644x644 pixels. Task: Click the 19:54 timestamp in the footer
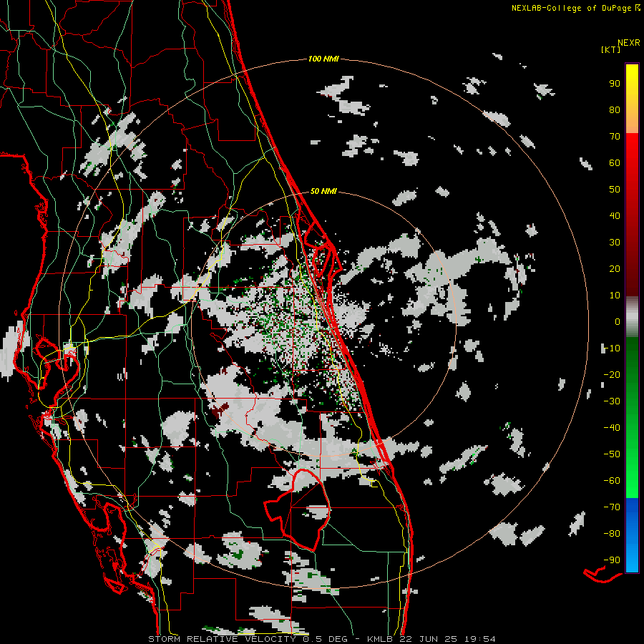(480, 639)
